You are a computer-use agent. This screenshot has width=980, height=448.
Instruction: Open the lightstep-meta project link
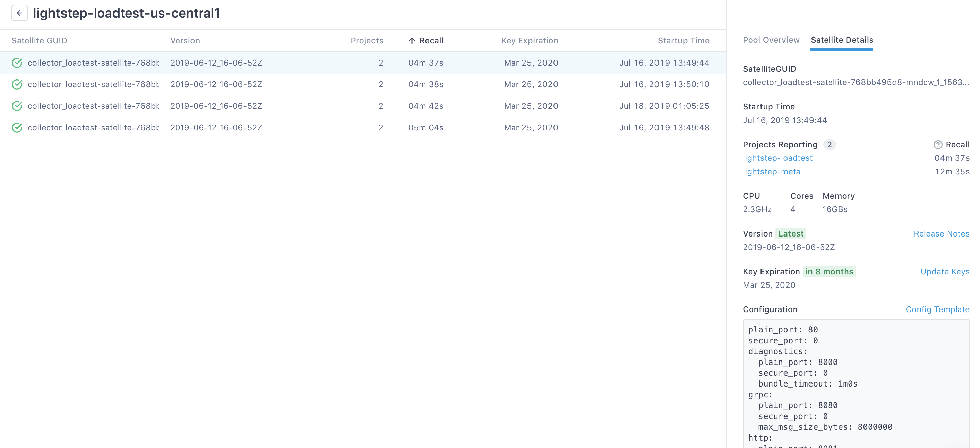(x=772, y=172)
